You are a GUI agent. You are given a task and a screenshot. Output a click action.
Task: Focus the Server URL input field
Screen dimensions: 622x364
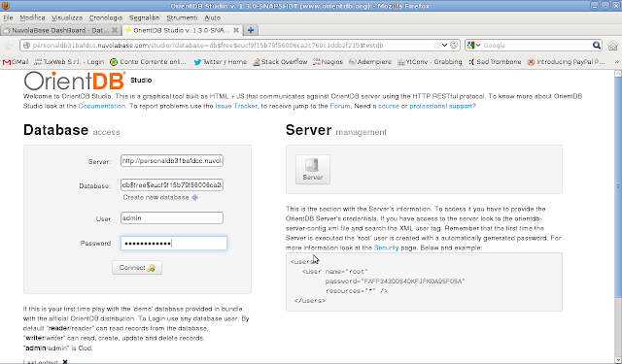tap(172, 161)
